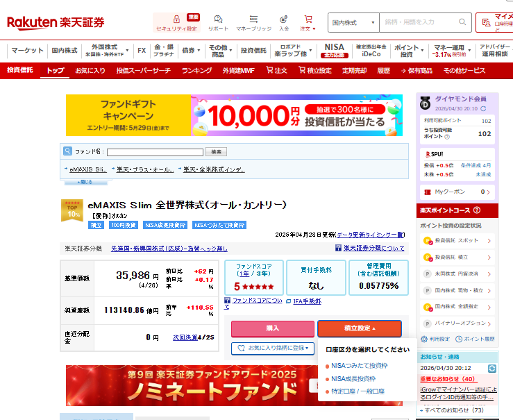
Task: Click the investable points help icon
Action: 447,137
